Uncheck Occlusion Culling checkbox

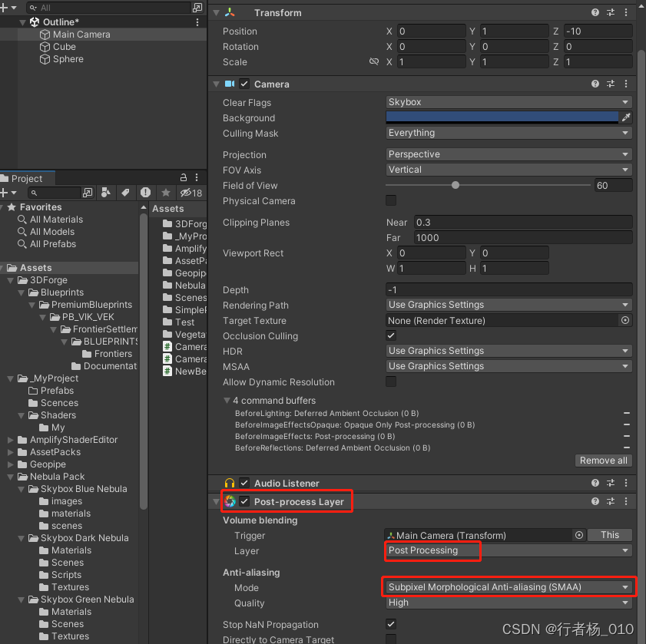click(391, 335)
